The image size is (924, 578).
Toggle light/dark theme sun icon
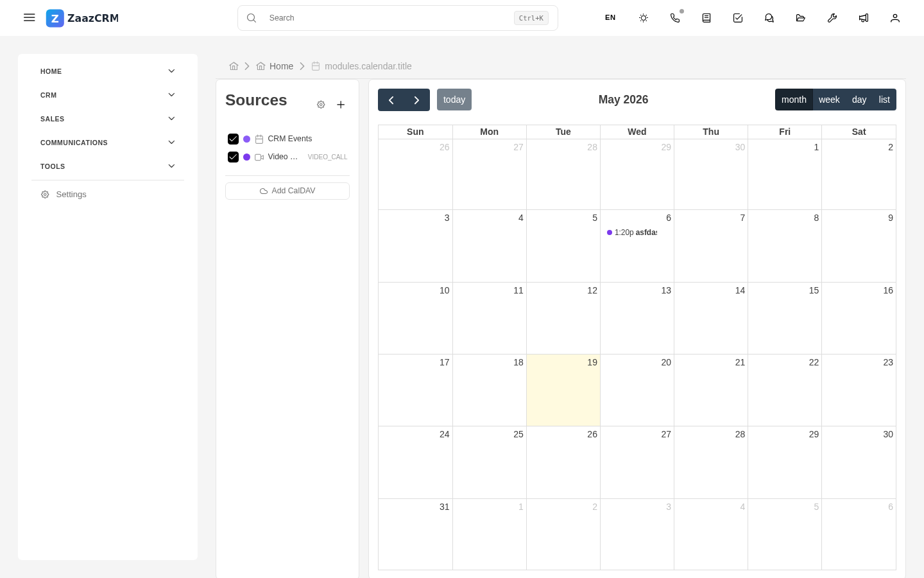click(644, 18)
